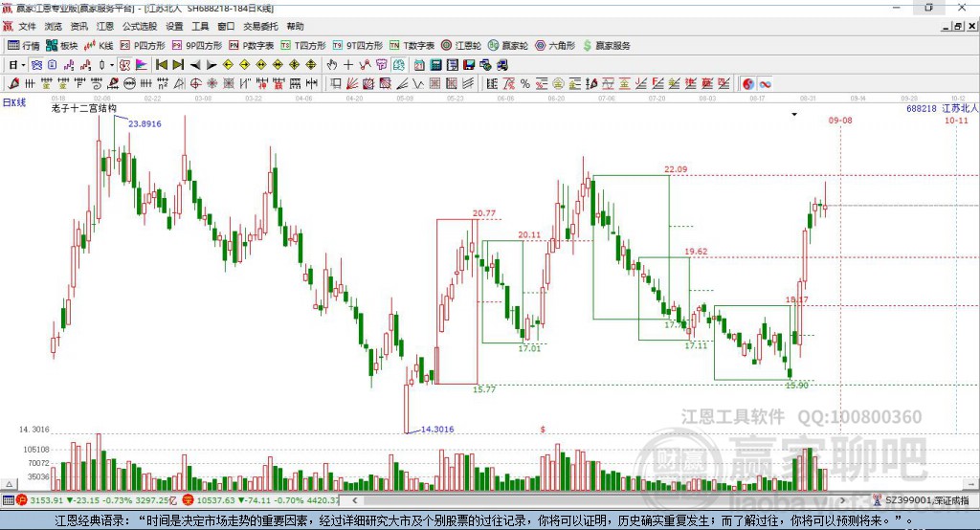The image size is (980, 530).
Task: Open the 浏览 menu
Action: 54,26
